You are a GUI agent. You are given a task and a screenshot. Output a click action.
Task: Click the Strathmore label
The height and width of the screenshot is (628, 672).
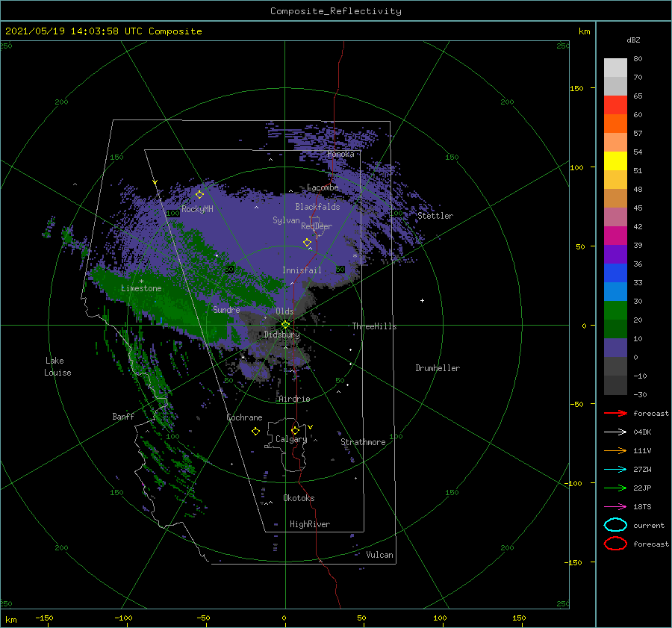click(x=363, y=442)
